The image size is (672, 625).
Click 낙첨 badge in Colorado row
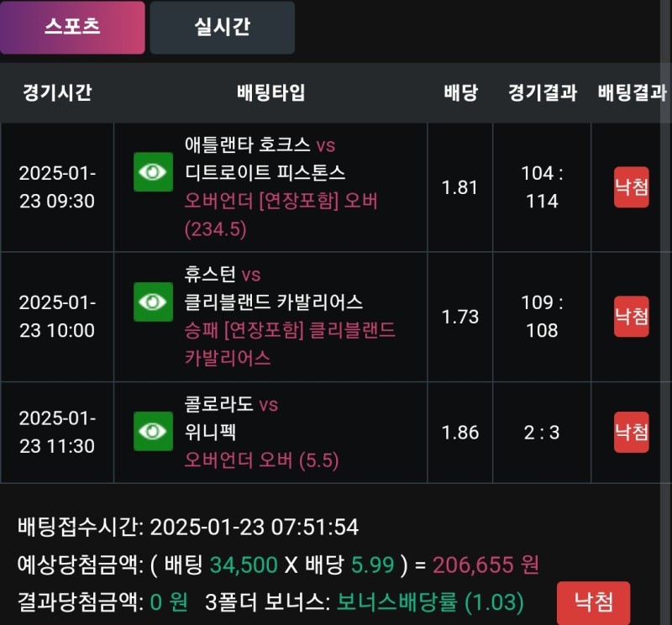(631, 432)
